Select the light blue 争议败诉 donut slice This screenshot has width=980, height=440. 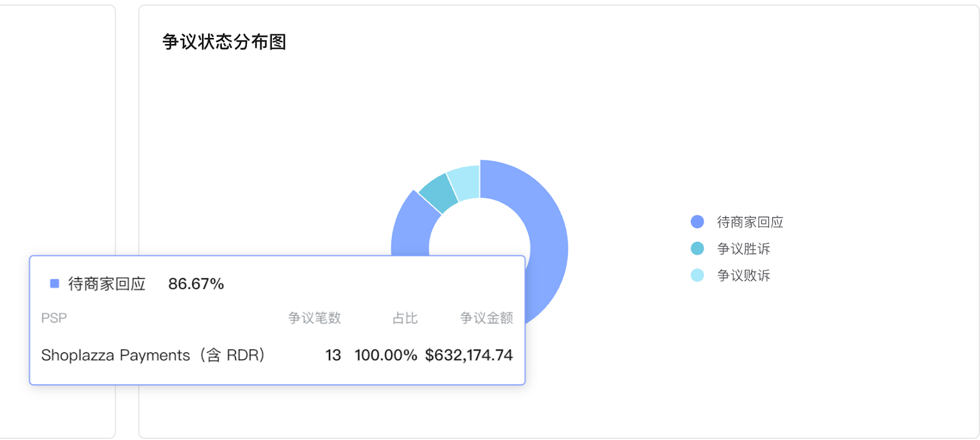(x=464, y=182)
